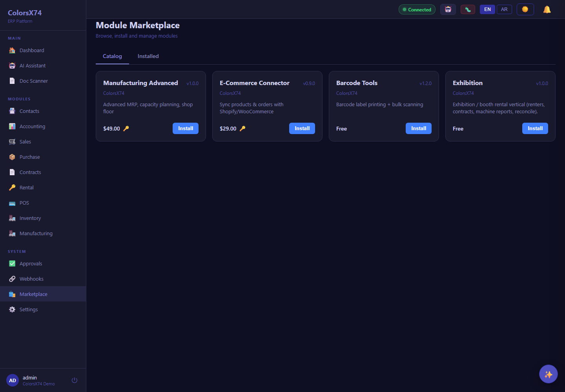Click the Purchase box icon
Viewport: 565px width, 392px height.
point(12,157)
